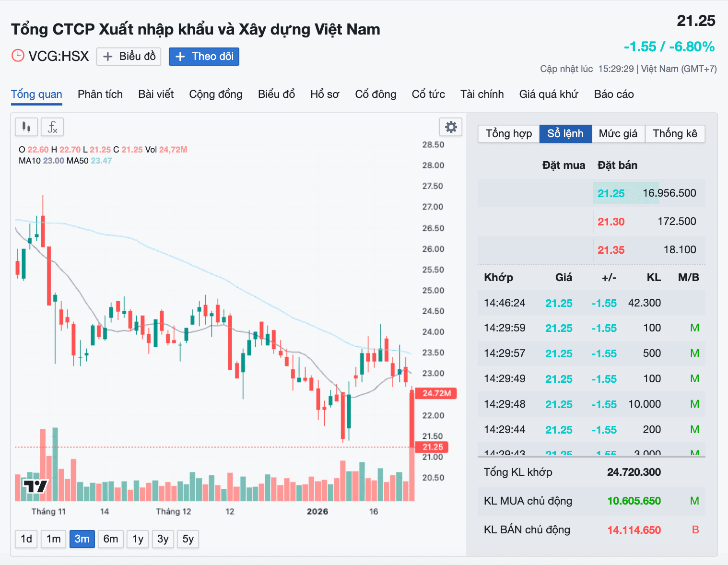Switch to the 1d timeframe
The image size is (728, 565).
click(26, 539)
